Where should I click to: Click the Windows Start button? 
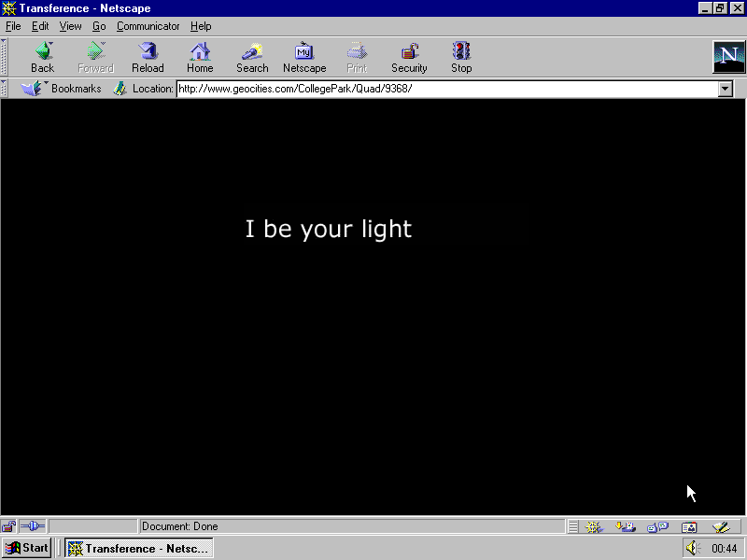coord(26,548)
